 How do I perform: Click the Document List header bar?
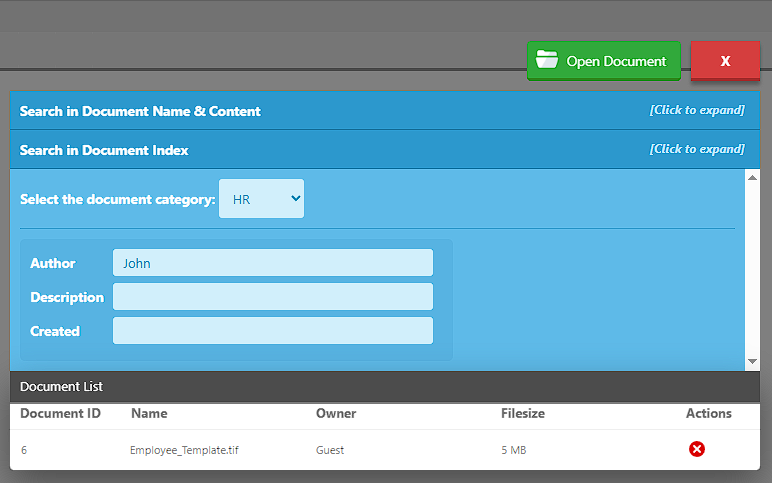pyautogui.click(x=385, y=386)
